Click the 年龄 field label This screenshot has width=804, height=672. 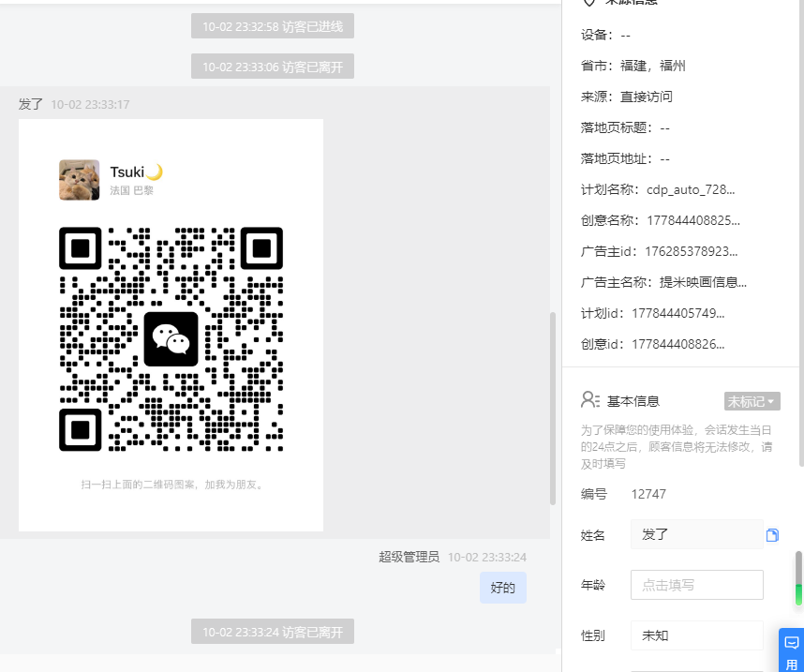click(x=593, y=585)
